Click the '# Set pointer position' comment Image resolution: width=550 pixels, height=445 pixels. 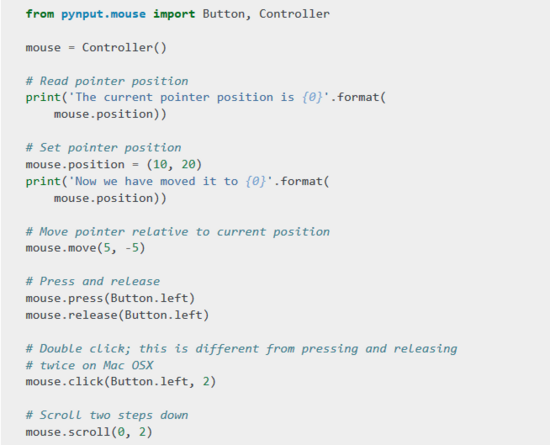(103, 148)
